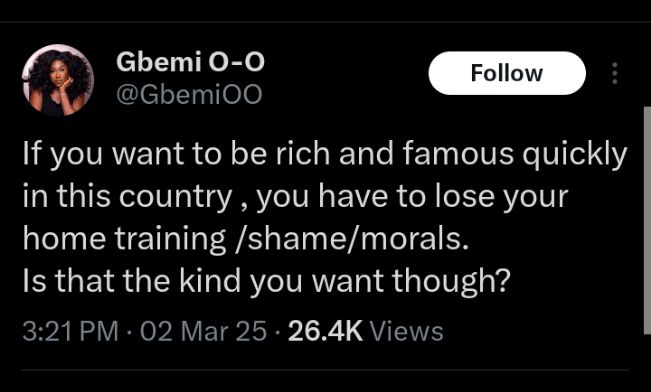Click the display name Gbemi O-O
The height and width of the screenshot is (392, 651).
coord(190,62)
